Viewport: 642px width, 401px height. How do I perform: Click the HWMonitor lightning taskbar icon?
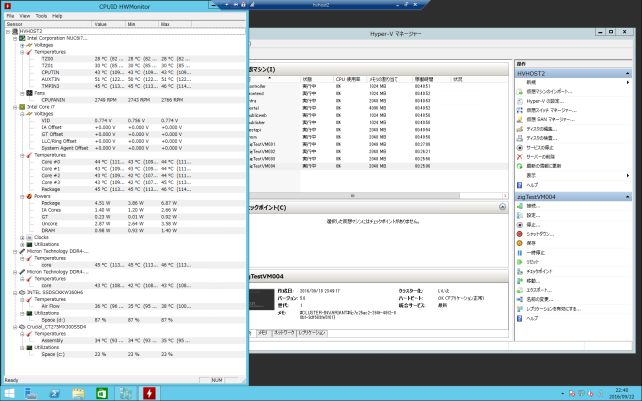149,391
